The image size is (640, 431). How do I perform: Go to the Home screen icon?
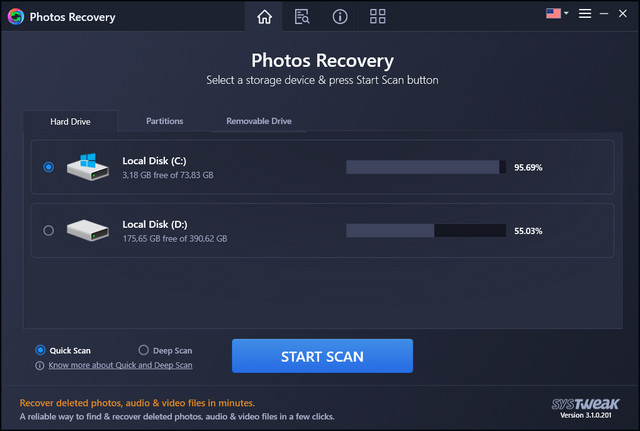(264, 16)
